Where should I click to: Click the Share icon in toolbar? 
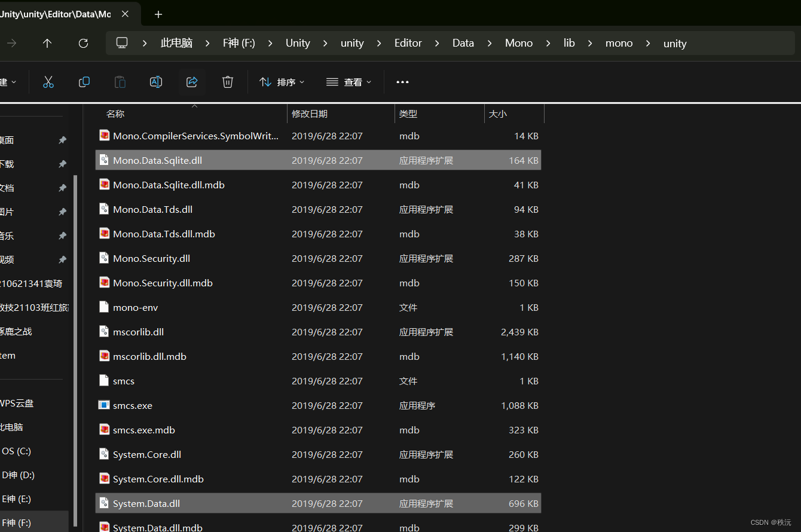(192, 82)
